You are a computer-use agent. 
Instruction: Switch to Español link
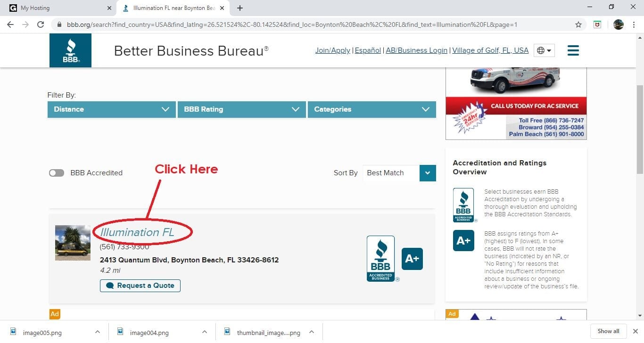[368, 50]
